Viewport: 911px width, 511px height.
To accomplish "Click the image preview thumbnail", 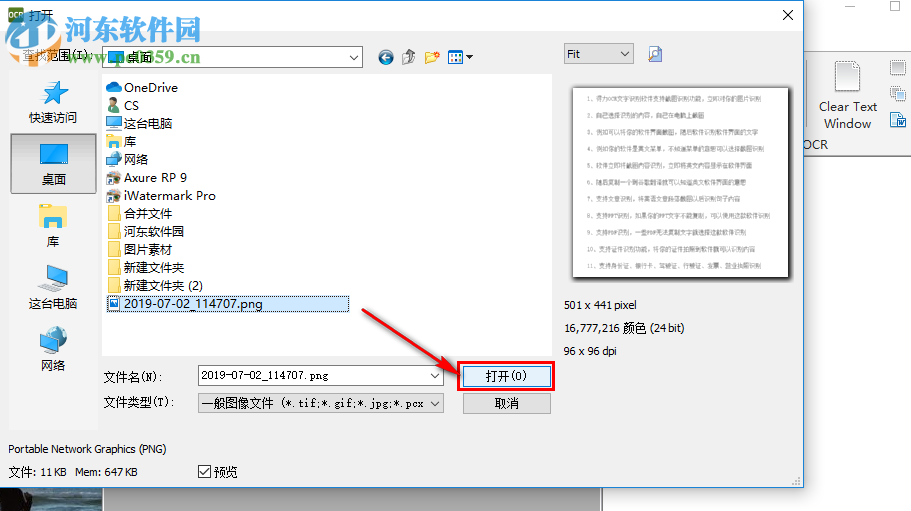I will coord(680,182).
